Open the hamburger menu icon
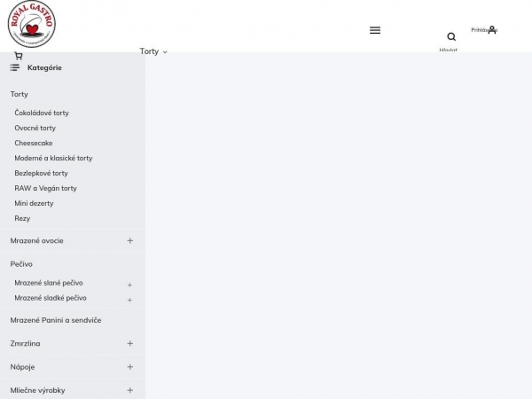The width and height of the screenshot is (532, 399). (x=375, y=30)
